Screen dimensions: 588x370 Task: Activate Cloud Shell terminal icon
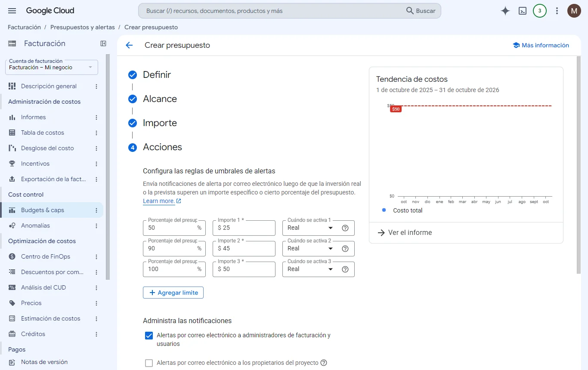[523, 11]
